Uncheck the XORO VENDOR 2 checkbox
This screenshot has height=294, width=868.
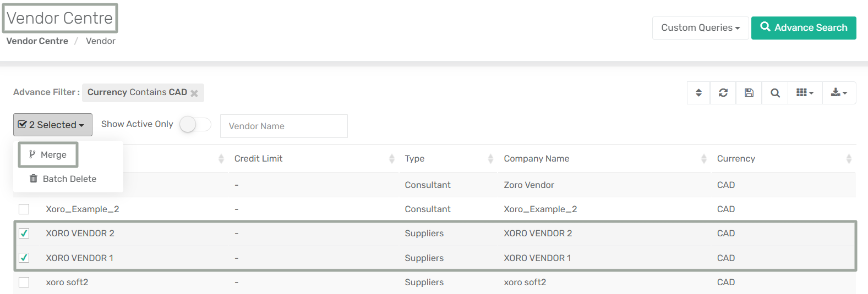[24, 234]
